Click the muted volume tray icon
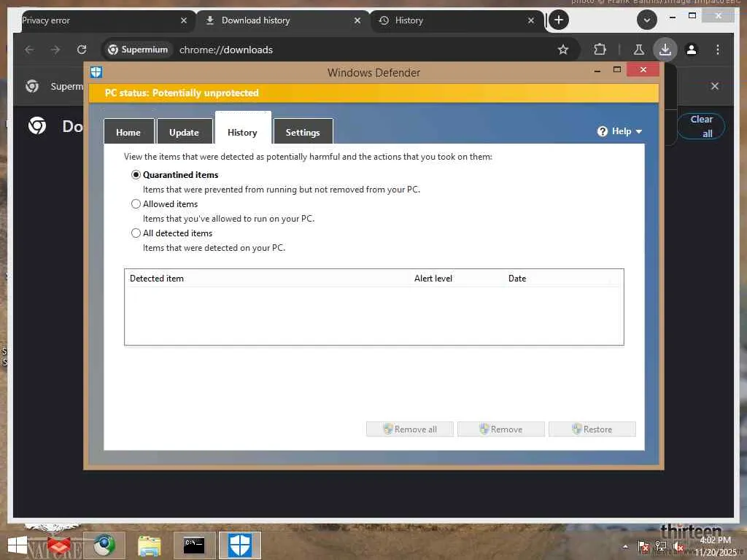This screenshot has height=560, width=747. pyautogui.click(x=678, y=547)
